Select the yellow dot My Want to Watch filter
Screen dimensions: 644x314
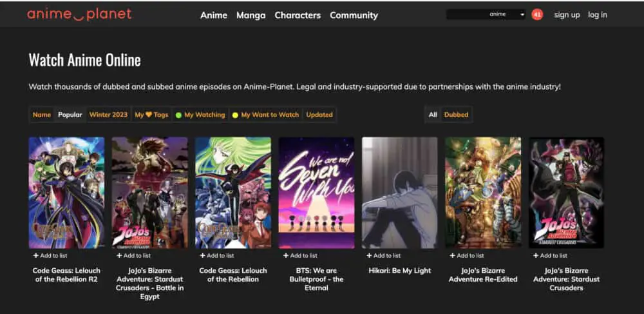(x=265, y=115)
